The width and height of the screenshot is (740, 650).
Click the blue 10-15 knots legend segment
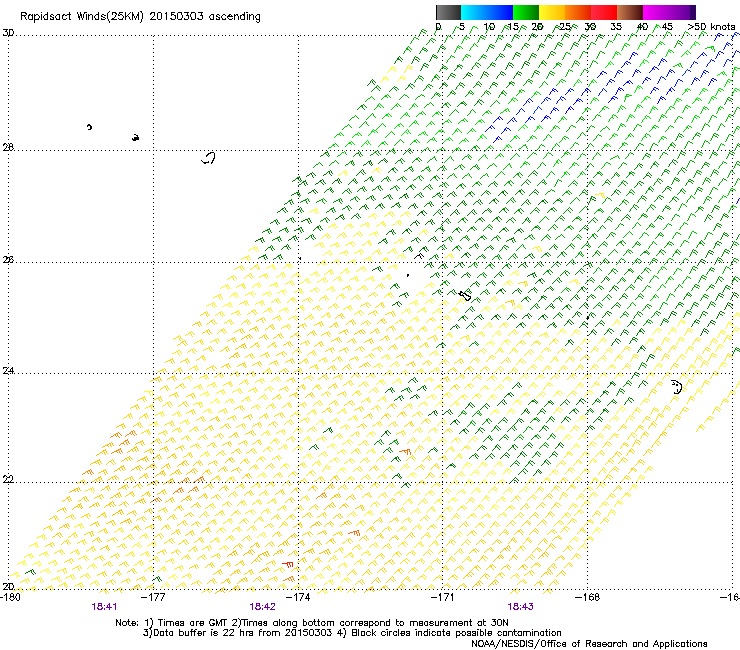point(500,12)
